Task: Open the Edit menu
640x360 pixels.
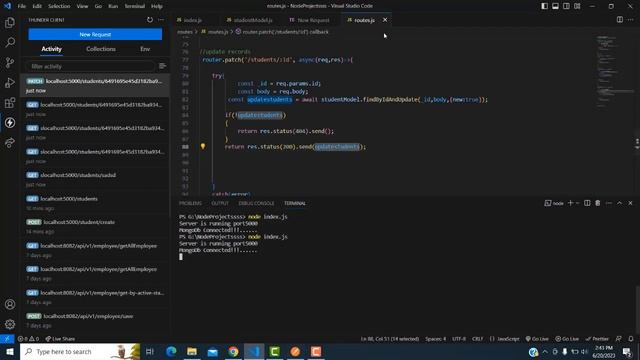Action: (x=37, y=6)
